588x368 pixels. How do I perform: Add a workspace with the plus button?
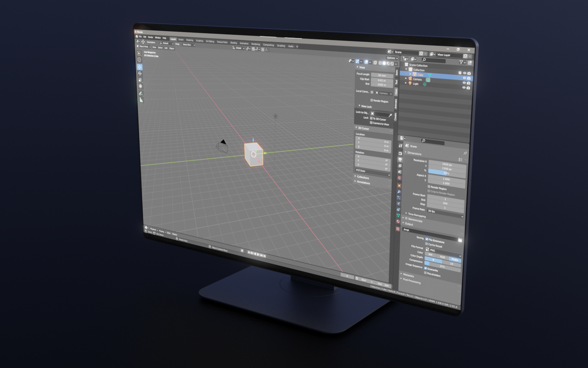tap(297, 46)
